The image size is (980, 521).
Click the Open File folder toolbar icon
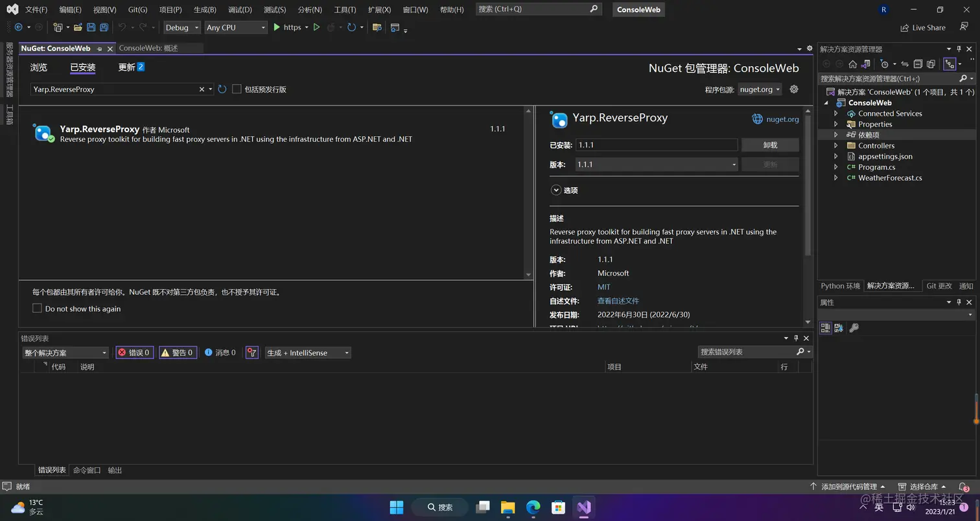[78, 27]
